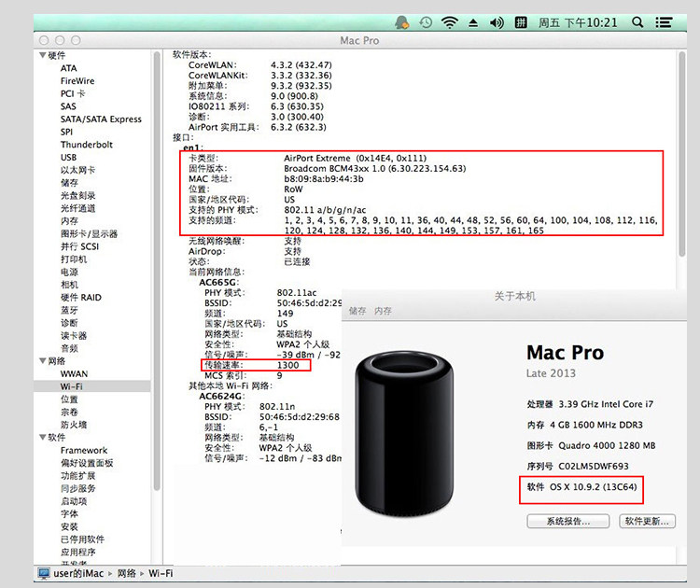The image size is (700, 588).
Task: Select 宗卷 in the sidebar
Action: [69, 412]
